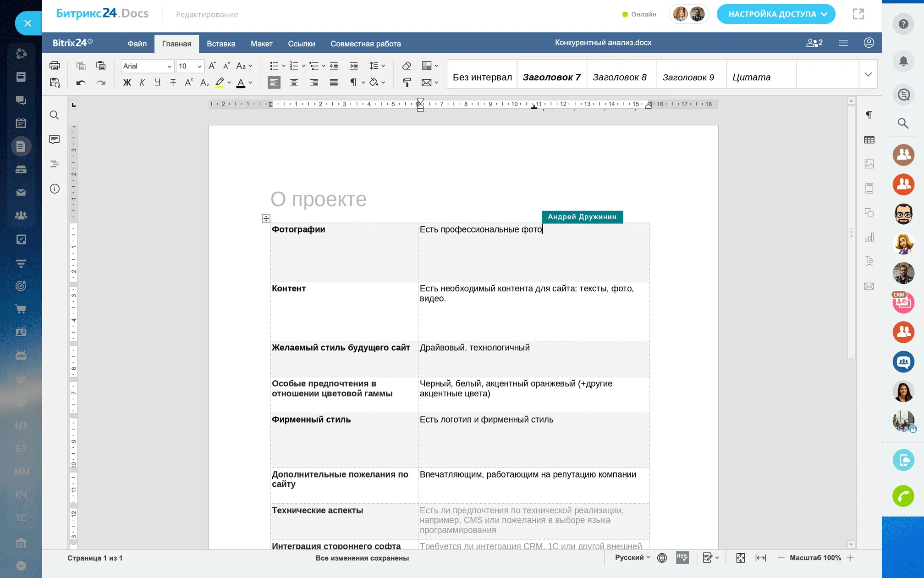This screenshot has width=924, height=578.
Task: Click the Copy style paint-roller icon
Action: point(406,83)
